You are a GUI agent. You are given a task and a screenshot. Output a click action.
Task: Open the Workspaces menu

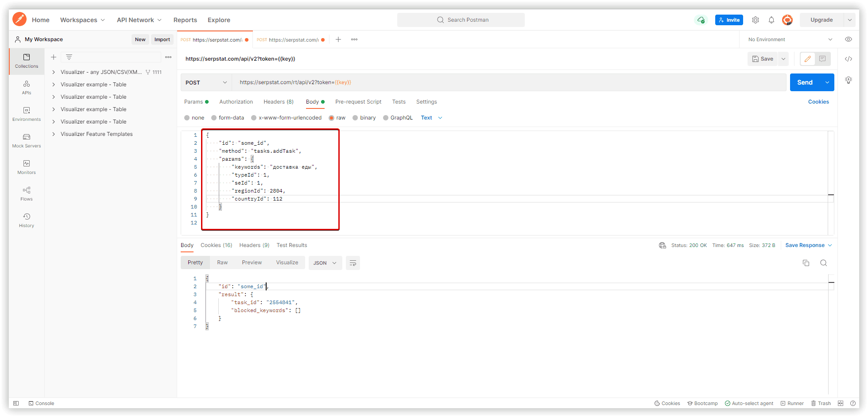83,20
